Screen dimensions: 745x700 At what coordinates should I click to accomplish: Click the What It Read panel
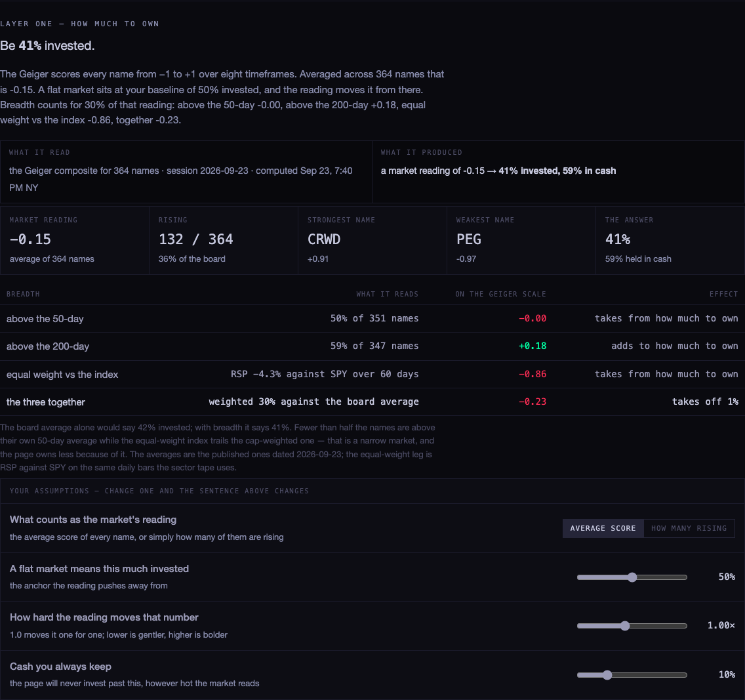pos(186,171)
